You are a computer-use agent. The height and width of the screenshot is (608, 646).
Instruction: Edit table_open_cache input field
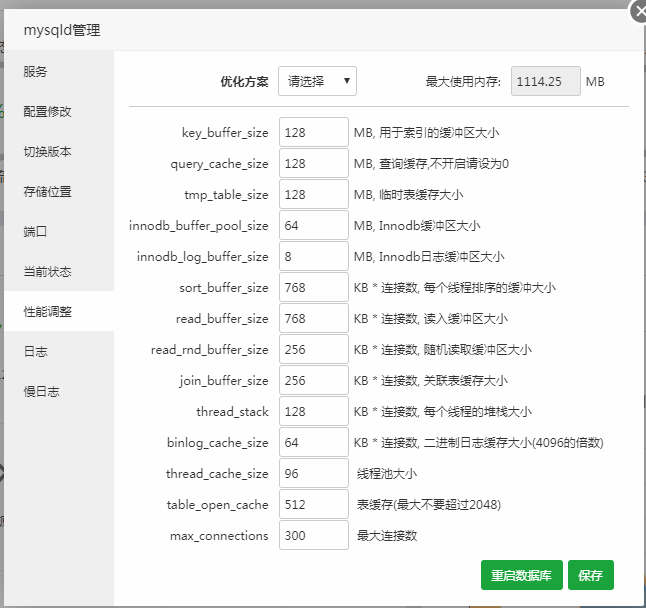click(314, 504)
